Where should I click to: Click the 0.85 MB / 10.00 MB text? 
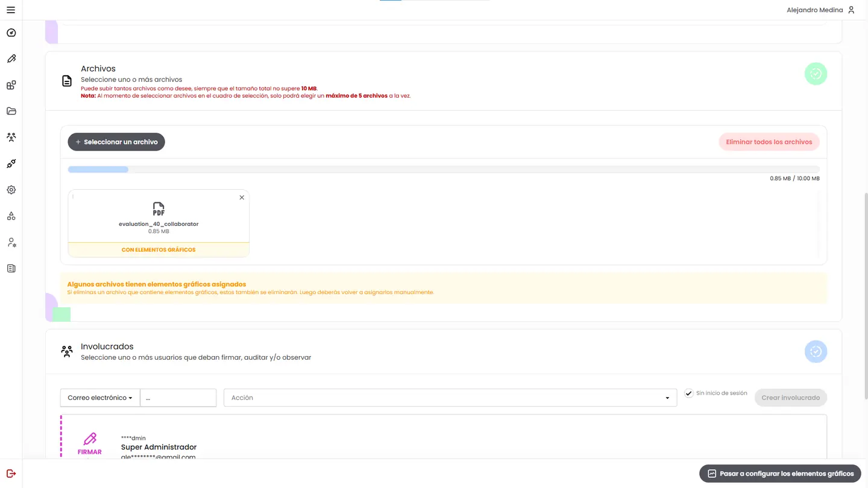[794, 178]
